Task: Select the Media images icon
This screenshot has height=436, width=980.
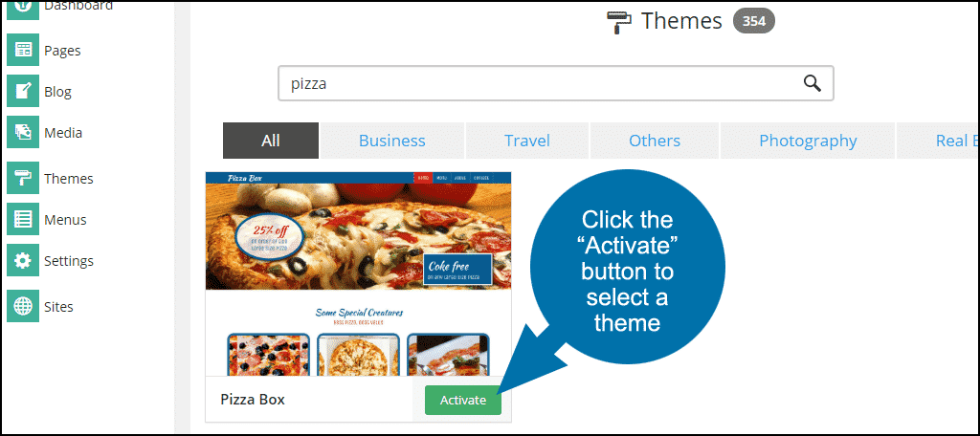Action: coord(23,132)
